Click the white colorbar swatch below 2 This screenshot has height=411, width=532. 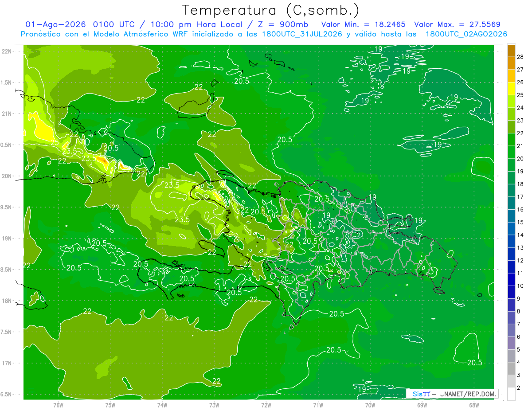click(x=511, y=394)
